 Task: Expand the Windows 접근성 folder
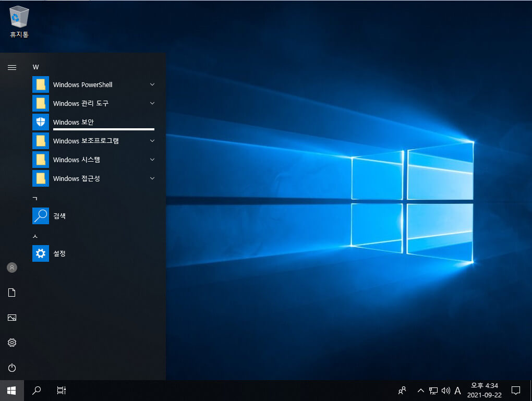tap(93, 178)
